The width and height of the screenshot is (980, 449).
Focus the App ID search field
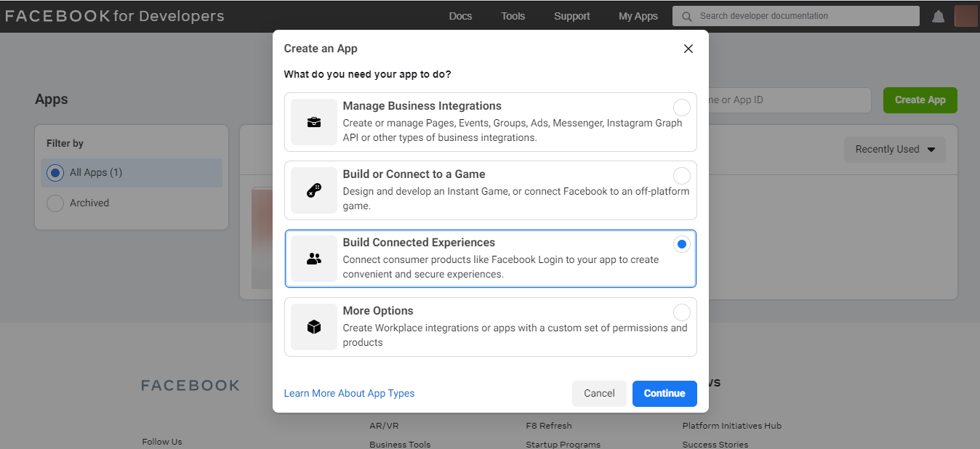[790, 100]
